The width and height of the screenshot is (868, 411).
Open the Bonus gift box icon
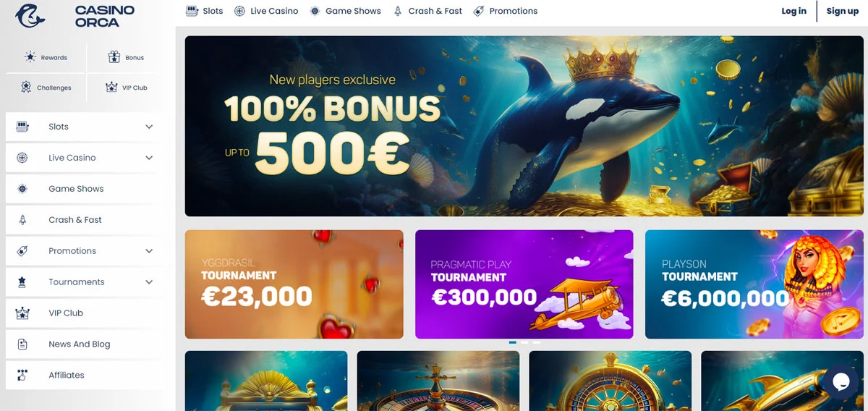click(x=114, y=57)
